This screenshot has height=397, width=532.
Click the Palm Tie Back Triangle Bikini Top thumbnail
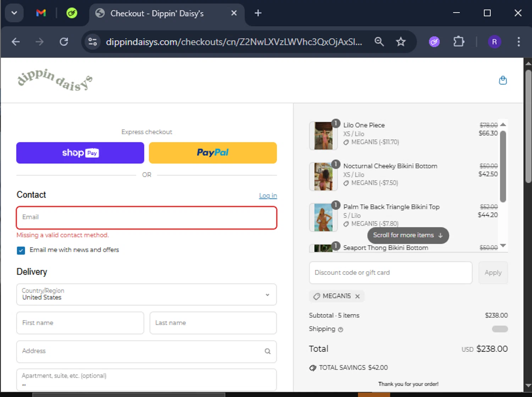point(323,217)
